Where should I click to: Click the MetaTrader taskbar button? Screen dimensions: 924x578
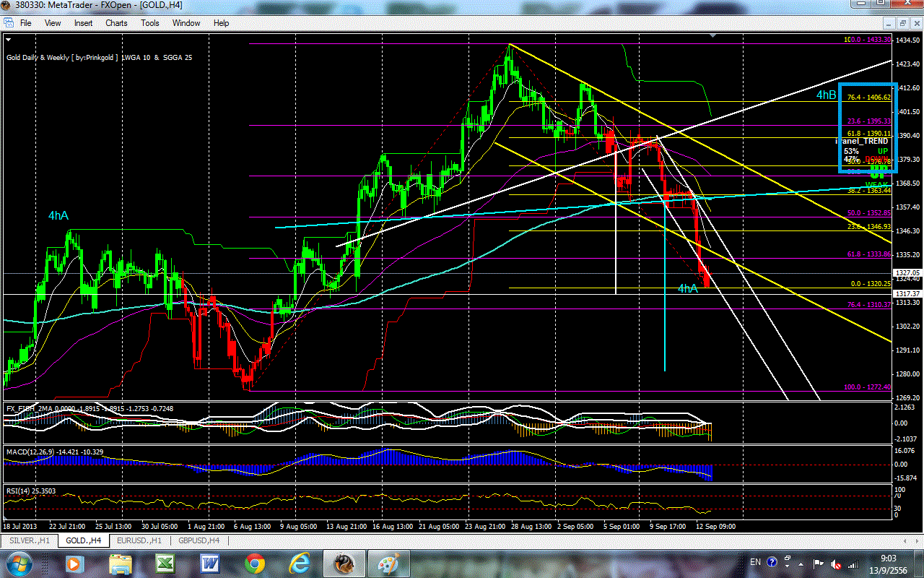click(344, 563)
